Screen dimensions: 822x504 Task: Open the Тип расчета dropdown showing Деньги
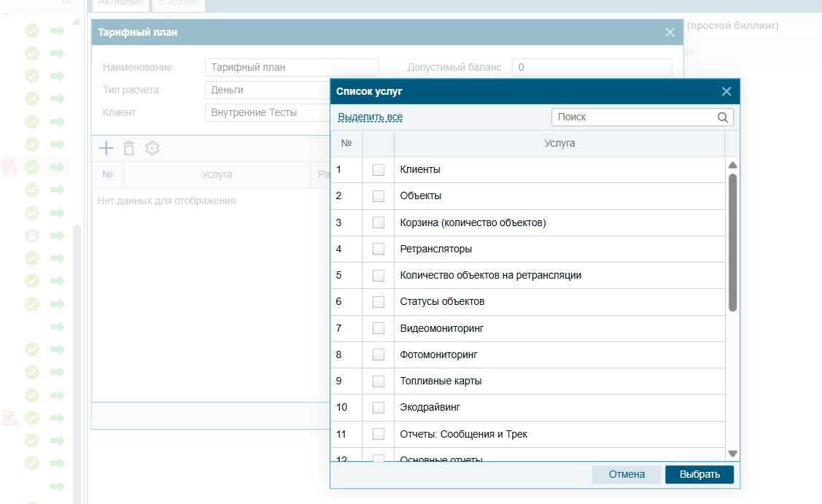coord(267,90)
